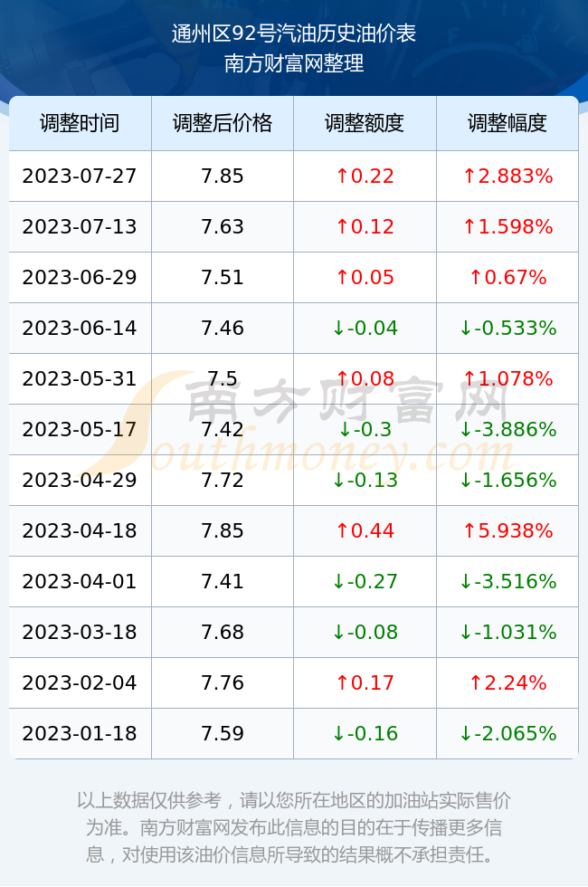This screenshot has height=887, width=588.
Task: Click the ↓-2.065% percentage cell
Action: pyautogui.click(x=507, y=734)
